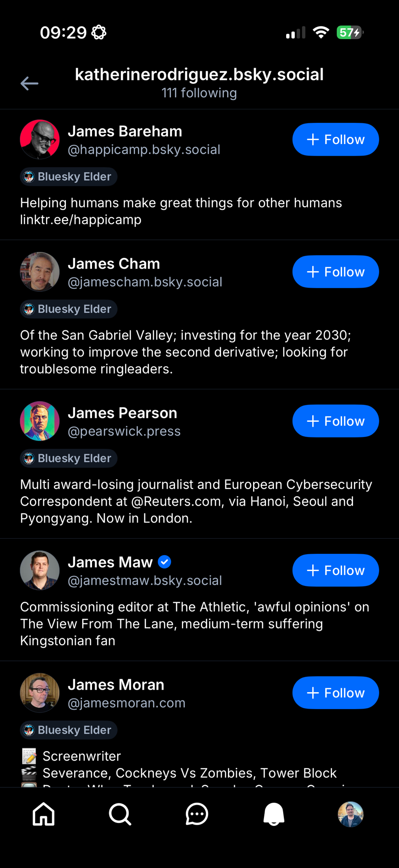Follow James Bareham
The height and width of the screenshot is (868, 399).
(336, 139)
